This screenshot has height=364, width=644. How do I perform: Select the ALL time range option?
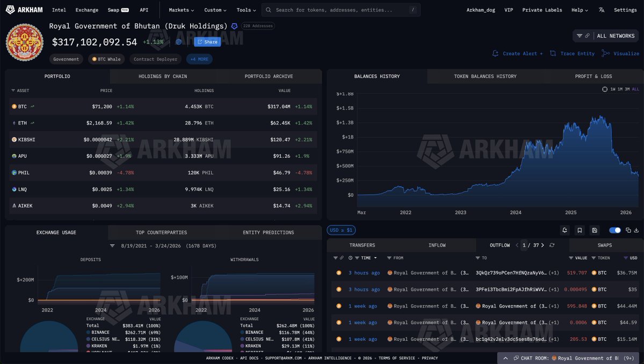(635, 89)
